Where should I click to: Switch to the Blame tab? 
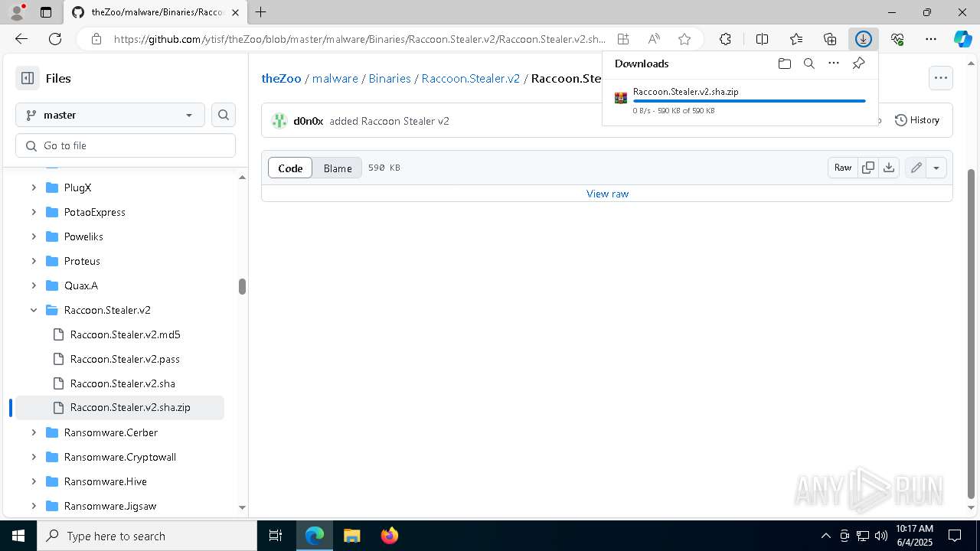coord(338,168)
